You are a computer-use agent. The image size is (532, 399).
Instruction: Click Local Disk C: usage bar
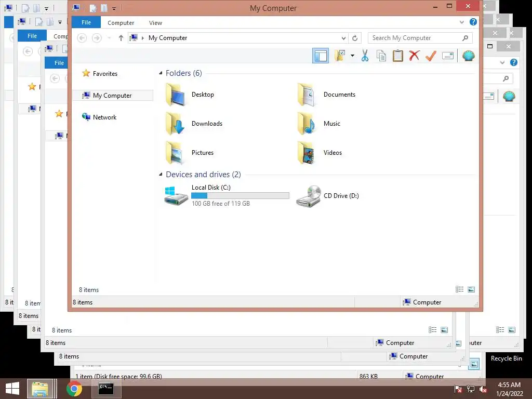coord(240,195)
